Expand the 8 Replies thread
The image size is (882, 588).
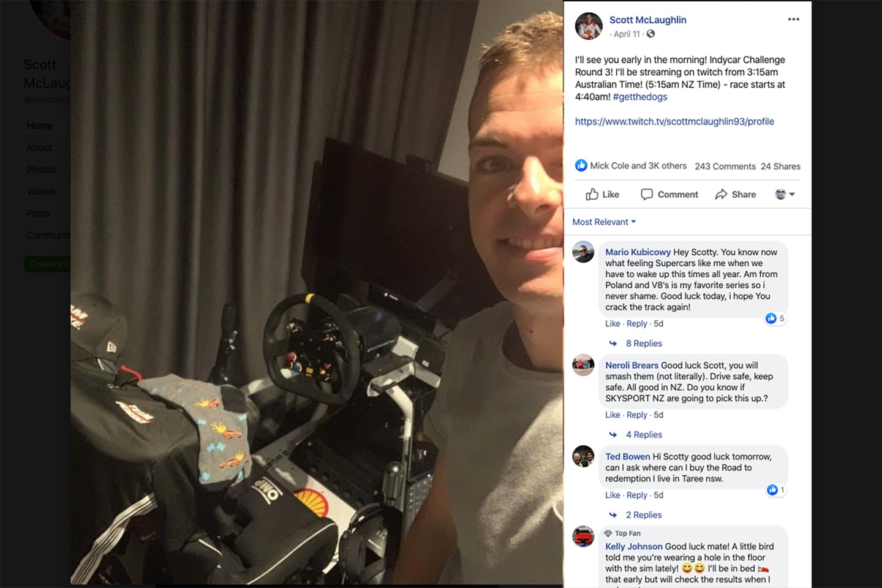(x=643, y=344)
